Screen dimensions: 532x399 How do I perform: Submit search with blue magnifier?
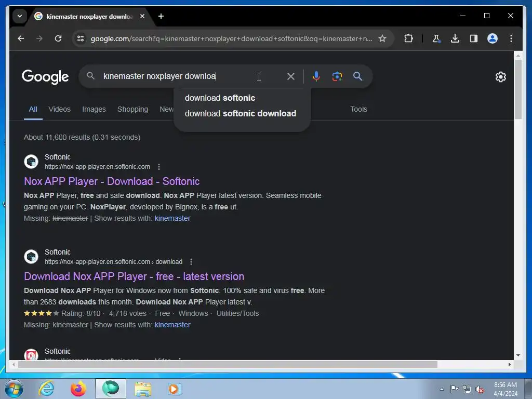[x=357, y=76]
